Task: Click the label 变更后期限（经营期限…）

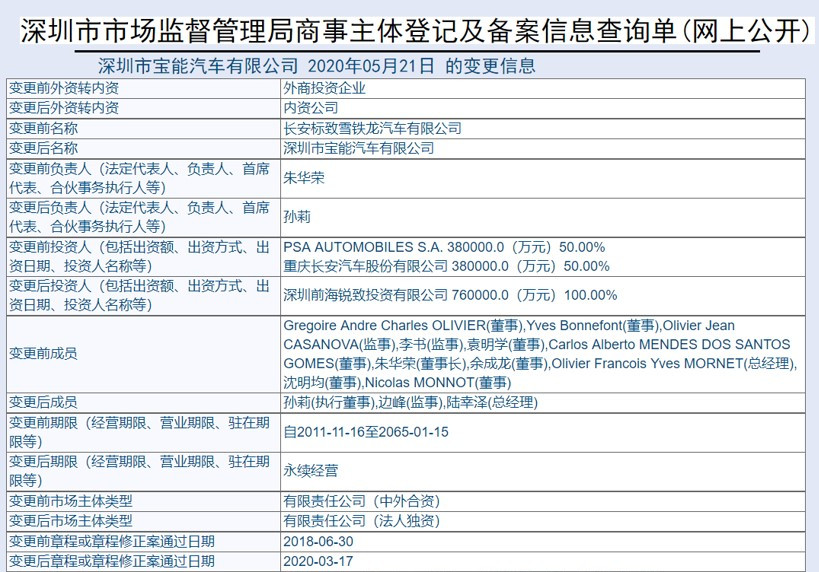Action: pyautogui.click(x=139, y=471)
